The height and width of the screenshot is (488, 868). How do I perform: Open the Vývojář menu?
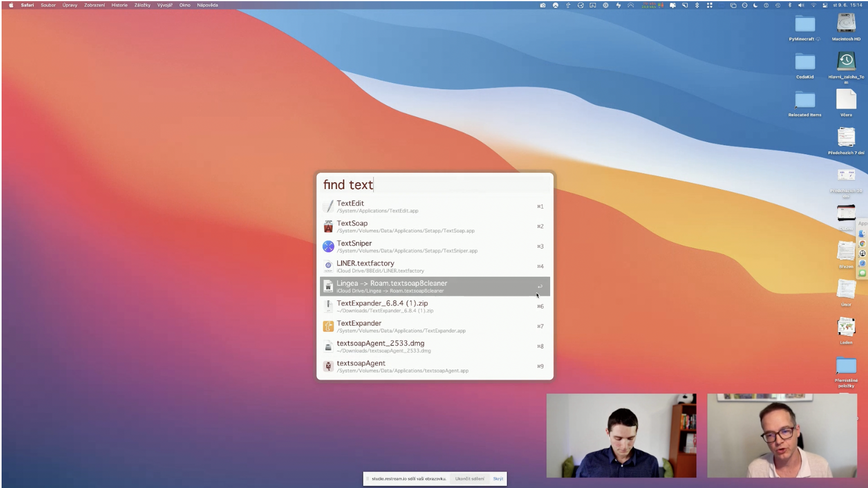(165, 5)
